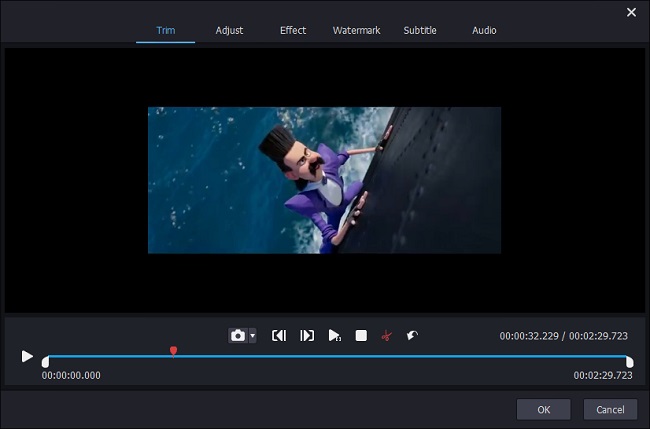The width and height of the screenshot is (650, 429).
Task: Play the selected segment
Action: click(x=334, y=335)
